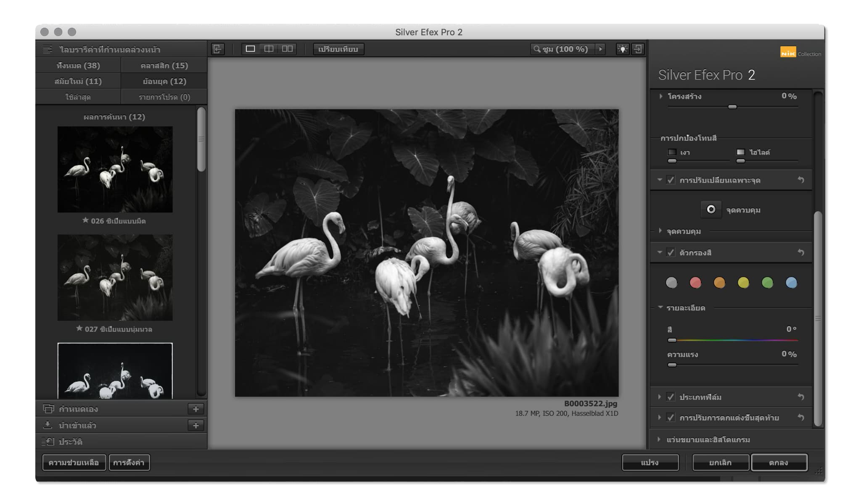Toggle background brightness lightbulb icon

pyautogui.click(x=622, y=49)
